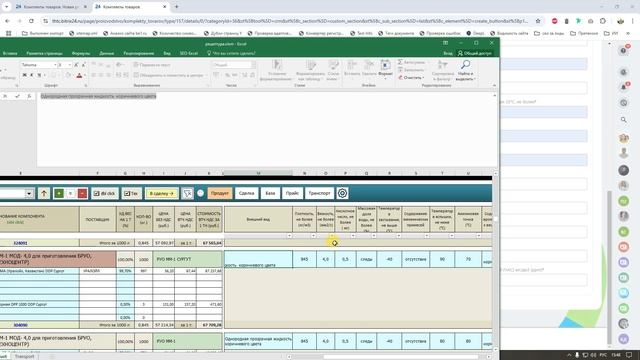The height and width of the screenshot is (360, 640).
Task: Open filter dropdown under Анилиновая точка column
Action: [x=478, y=236]
